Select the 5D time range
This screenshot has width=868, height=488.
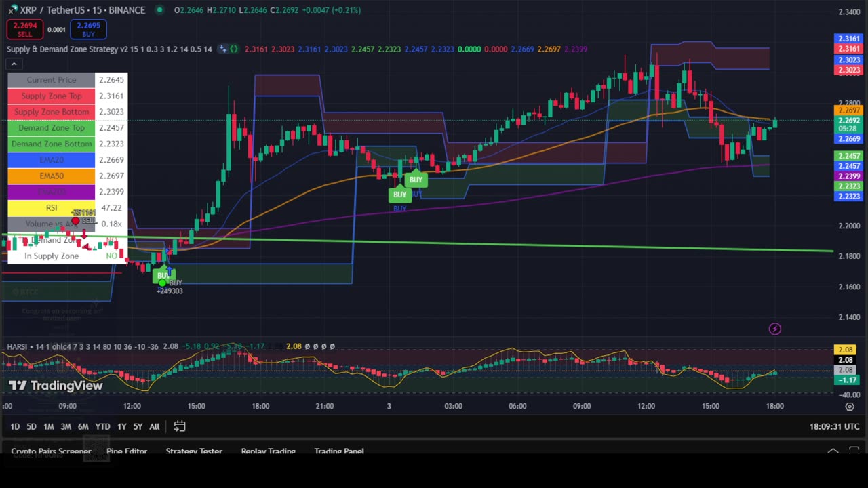pyautogui.click(x=31, y=426)
